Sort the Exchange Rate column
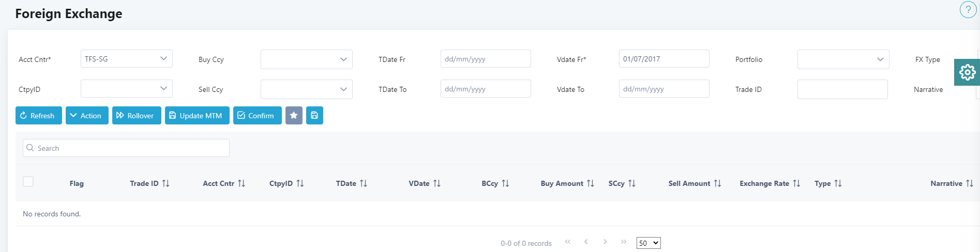 pos(796,183)
